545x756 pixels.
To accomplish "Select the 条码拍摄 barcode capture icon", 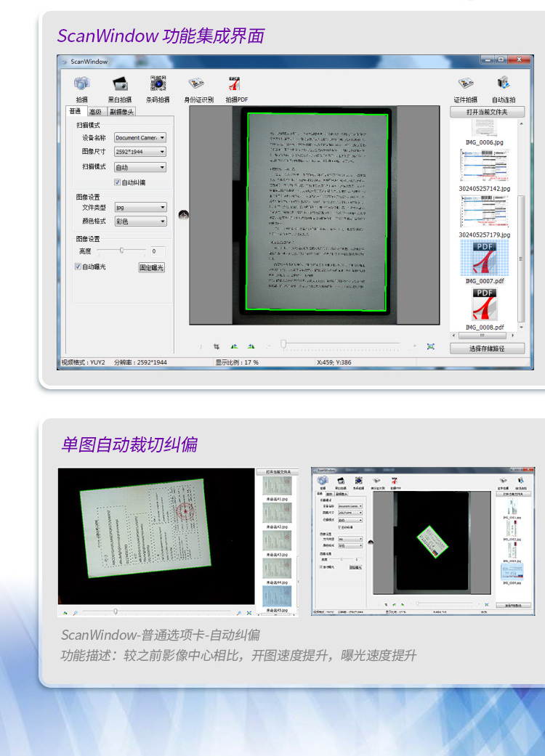I will tap(158, 84).
